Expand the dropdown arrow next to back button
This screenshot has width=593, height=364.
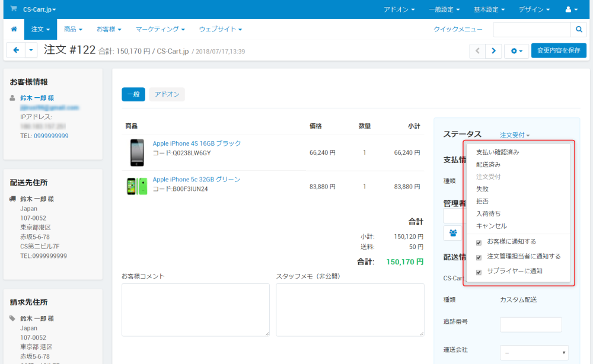click(31, 50)
